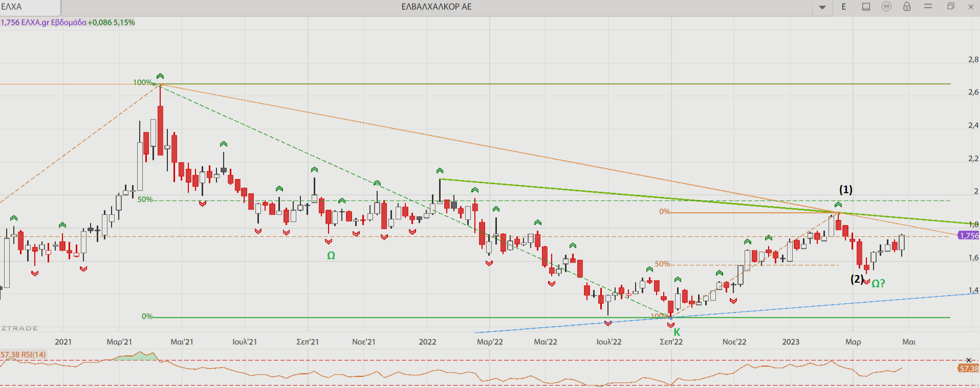Click the ΕΛΒΑΛΧΑΛΚΟΡ ΑΕ window title
This screenshot has width=980, height=388.
click(437, 7)
